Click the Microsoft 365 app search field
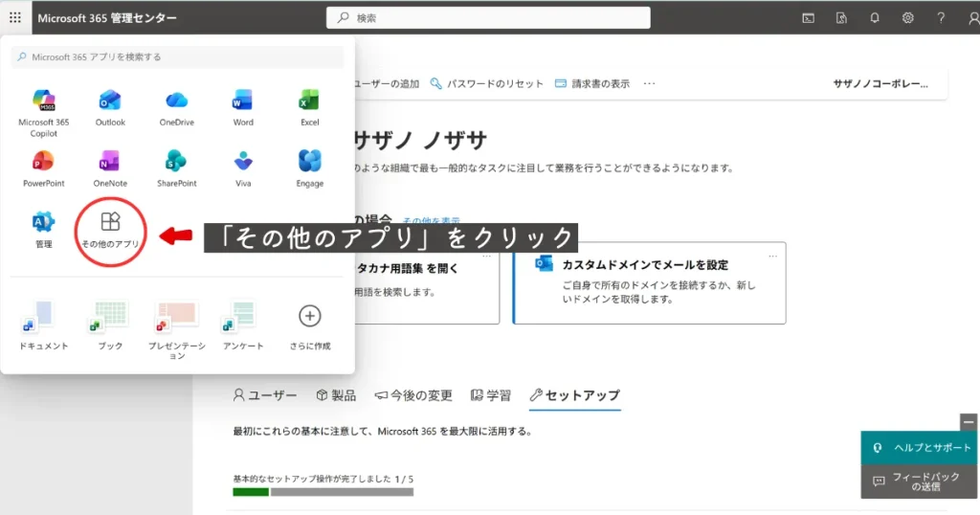The image size is (980, 515). tap(177, 56)
